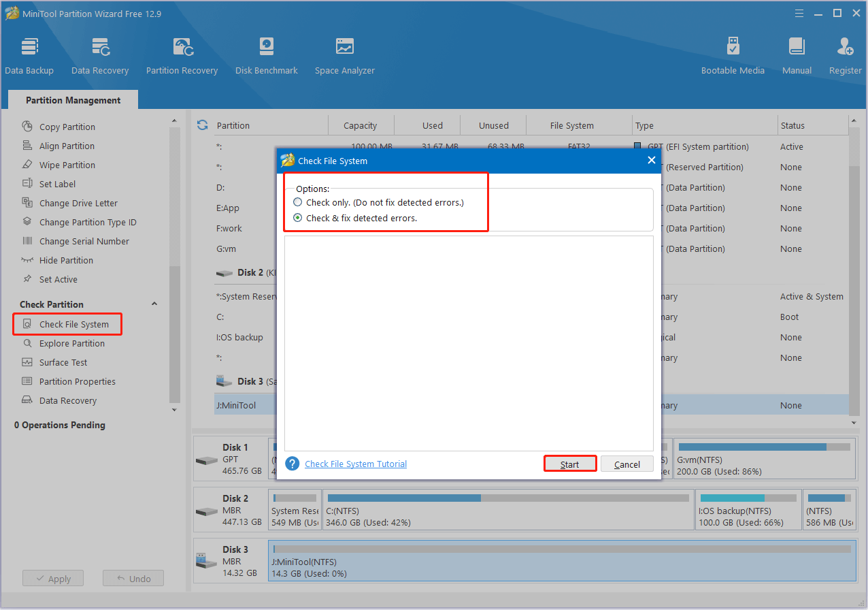Image resolution: width=868 pixels, height=610 pixels.
Task: Click the disabled Apply button
Action: (x=53, y=579)
